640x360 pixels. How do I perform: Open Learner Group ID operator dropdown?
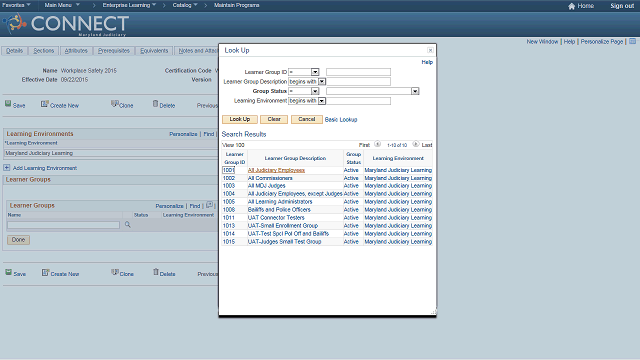click(x=315, y=72)
